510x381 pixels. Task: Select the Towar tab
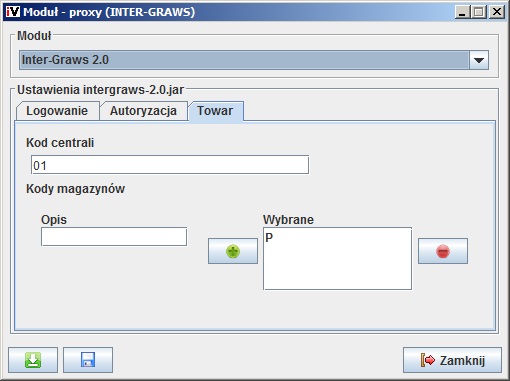215,111
